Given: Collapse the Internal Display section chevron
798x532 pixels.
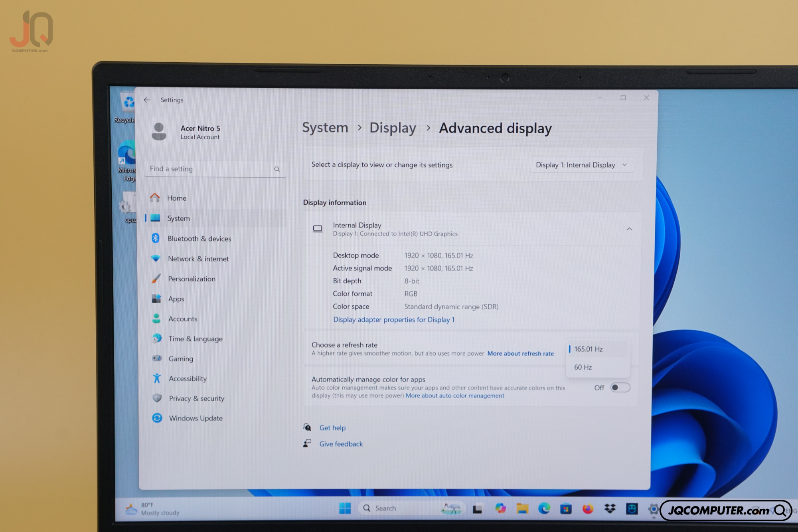Looking at the screenshot, I should [x=629, y=229].
